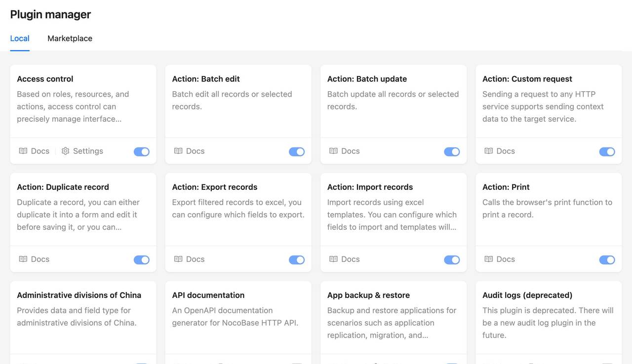Toggle the Export records plugin switch
Screen dimensions: 632x364
click(x=297, y=259)
